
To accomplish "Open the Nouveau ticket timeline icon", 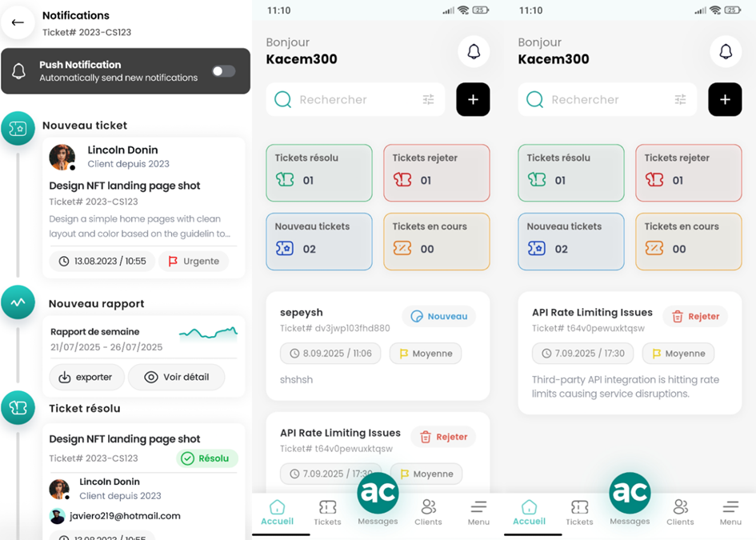I will 18,128.
